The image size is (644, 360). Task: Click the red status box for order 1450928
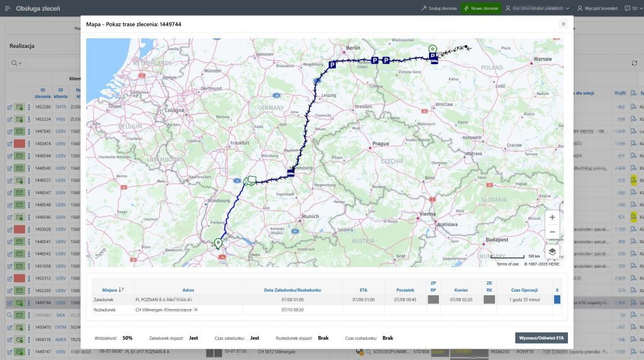click(x=19, y=229)
